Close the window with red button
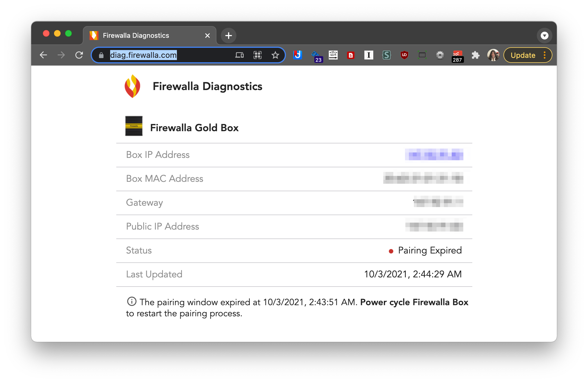Viewport: 588px width, 383px height. tap(46, 34)
